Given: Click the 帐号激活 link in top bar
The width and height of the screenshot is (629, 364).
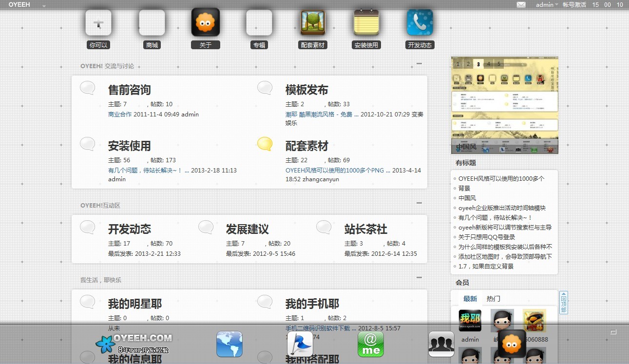Looking at the screenshot, I should pyautogui.click(x=574, y=5).
